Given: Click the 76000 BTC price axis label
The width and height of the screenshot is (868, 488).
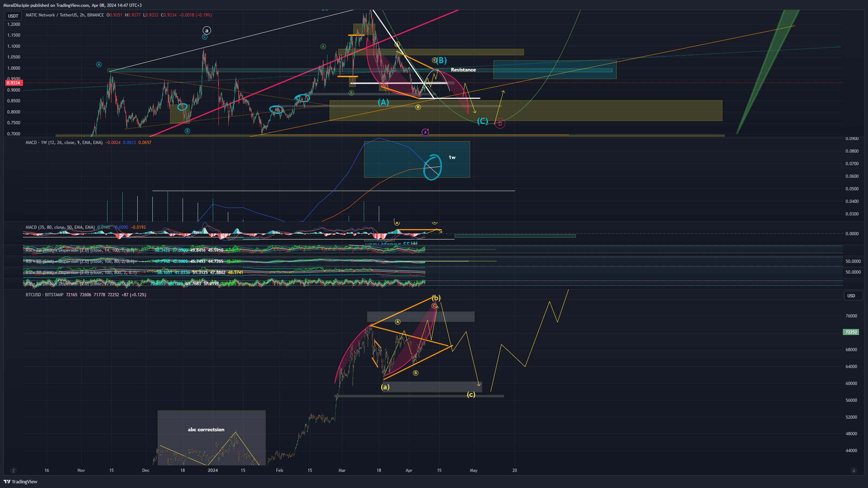Looking at the screenshot, I should [851, 316].
